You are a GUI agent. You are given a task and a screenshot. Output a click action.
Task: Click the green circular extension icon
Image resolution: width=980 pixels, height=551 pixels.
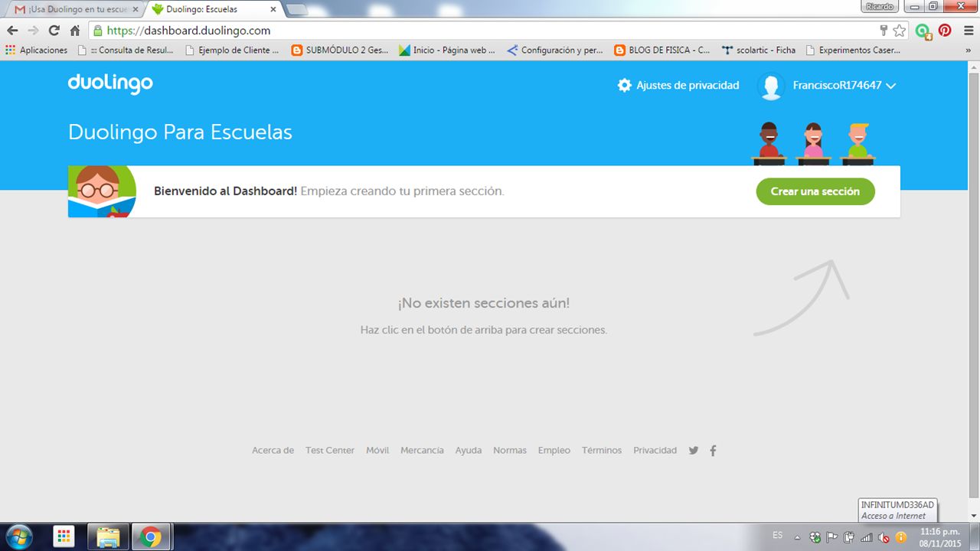tap(924, 31)
